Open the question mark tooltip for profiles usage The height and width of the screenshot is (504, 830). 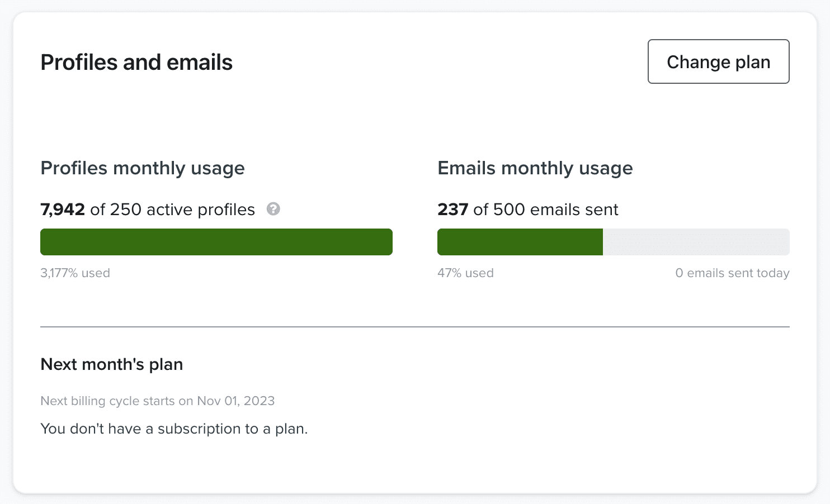tap(273, 209)
